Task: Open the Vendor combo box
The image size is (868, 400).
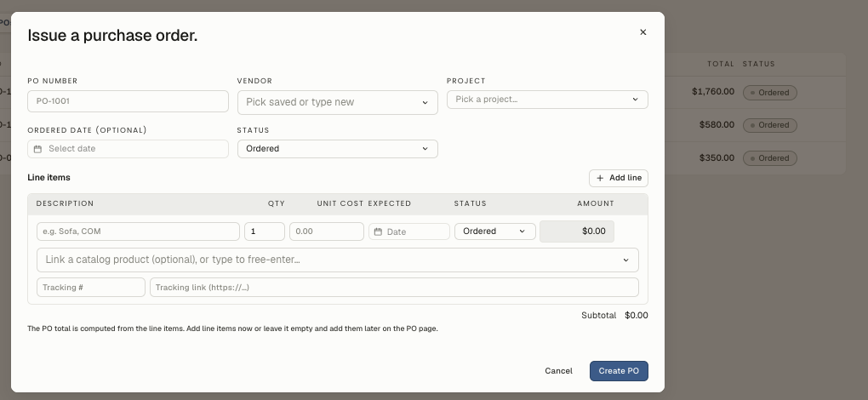Action: pyautogui.click(x=338, y=102)
